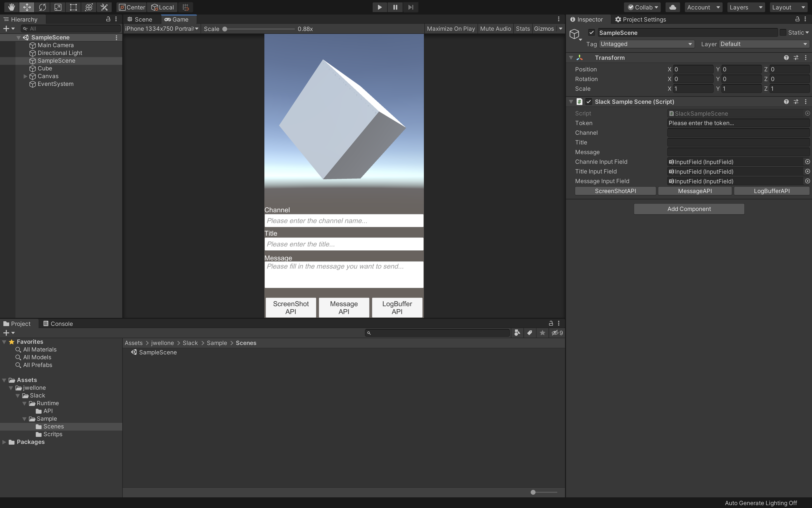Screen dimensions: 812x508
Task: Open SampleScene scene options menu
Action: [x=116, y=37]
